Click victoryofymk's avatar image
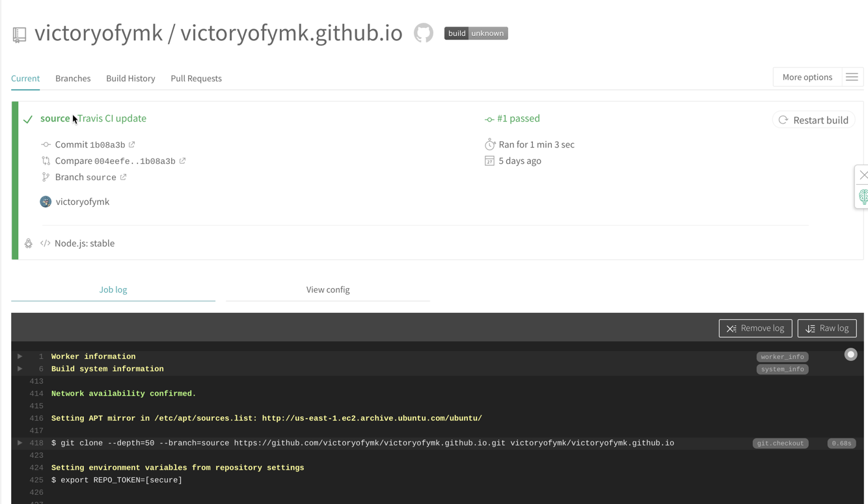Viewport: 868px width, 504px height. (46, 202)
